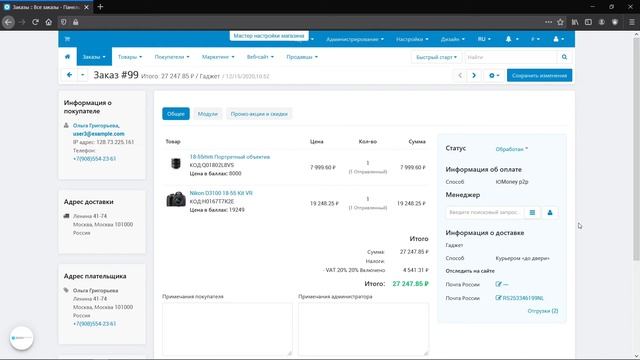Go to next order chevron
Image resolution: width=640 pixels, height=360 pixels.
click(474, 76)
